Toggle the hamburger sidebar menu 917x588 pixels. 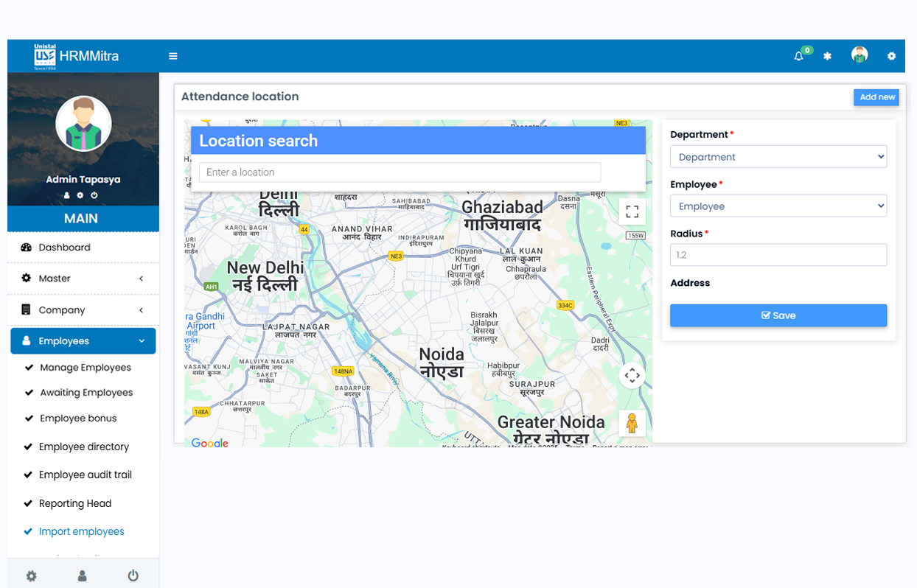pos(173,56)
